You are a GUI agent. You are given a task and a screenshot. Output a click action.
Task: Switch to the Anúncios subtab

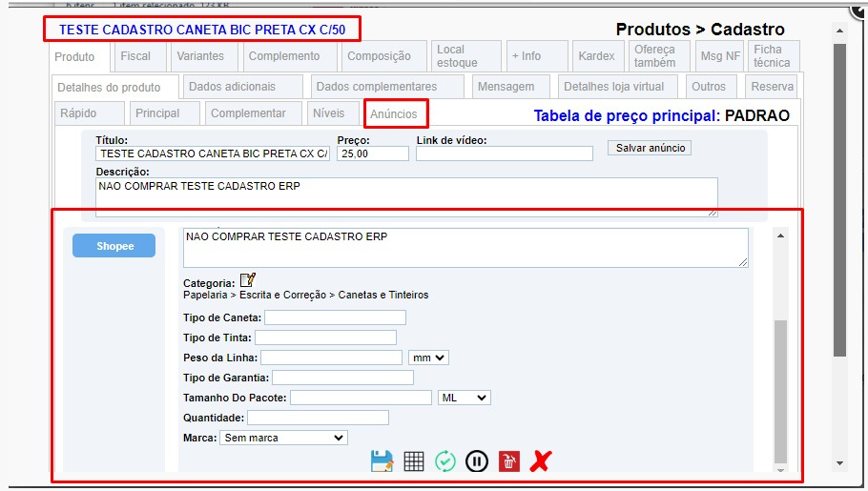396,114
